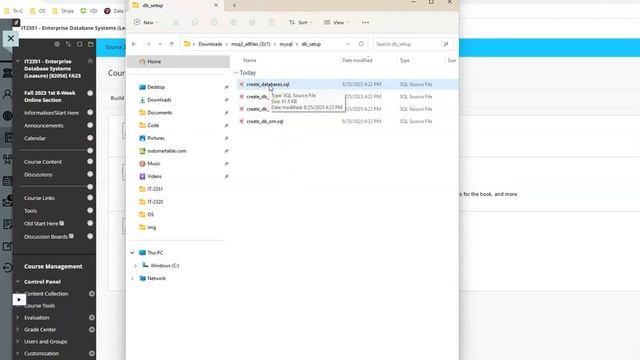
Task: Close the db_setup tab
Action: click(x=216, y=5)
